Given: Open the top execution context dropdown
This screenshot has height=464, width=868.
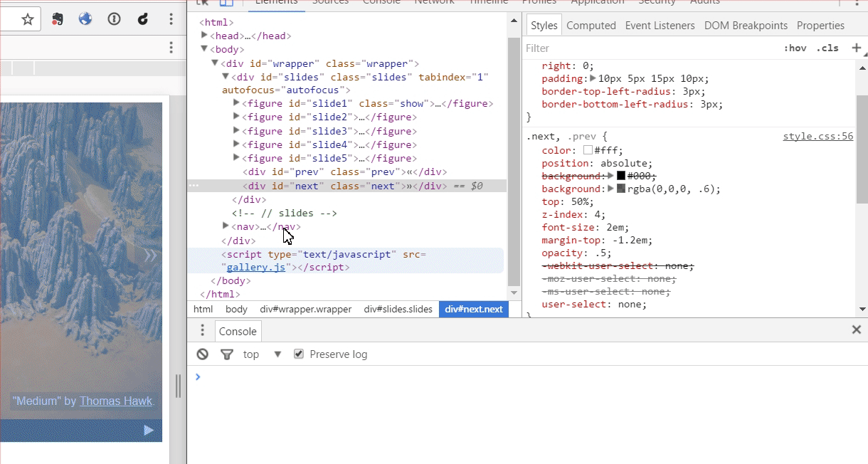Looking at the screenshot, I should (262, 354).
